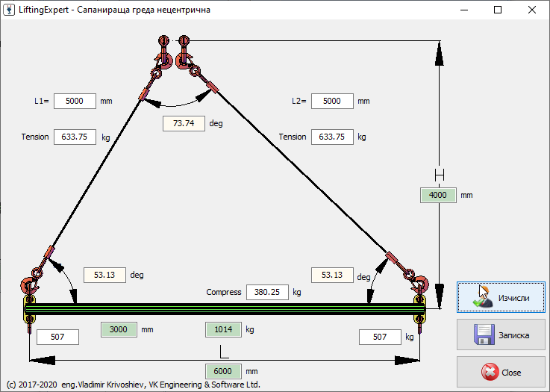The width and height of the screenshot is (550, 392).
Task: Click the LiftingExpert app icon in title bar
Action: [x=10, y=10]
